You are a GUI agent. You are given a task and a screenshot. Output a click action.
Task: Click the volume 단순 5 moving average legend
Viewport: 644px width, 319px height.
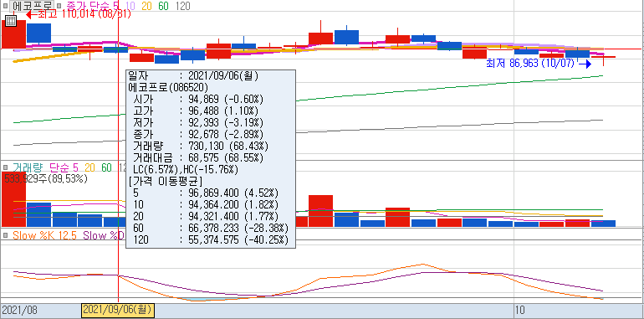tap(64, 167)
